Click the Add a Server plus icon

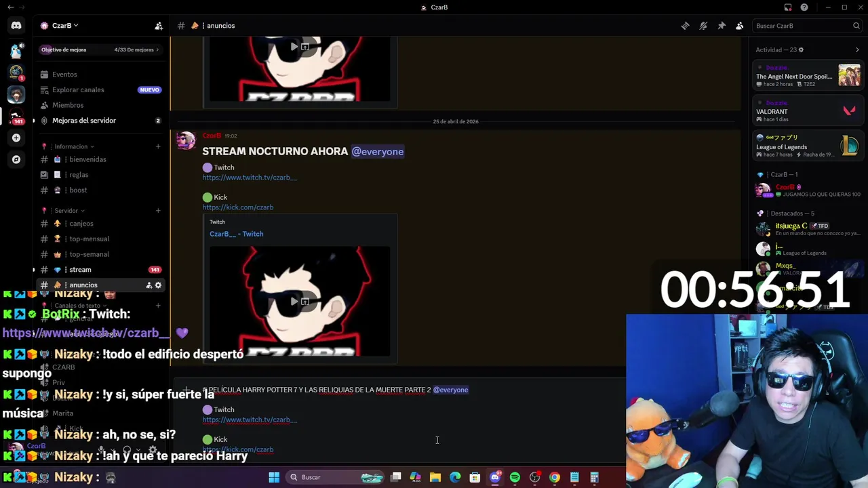click(16, 138)
